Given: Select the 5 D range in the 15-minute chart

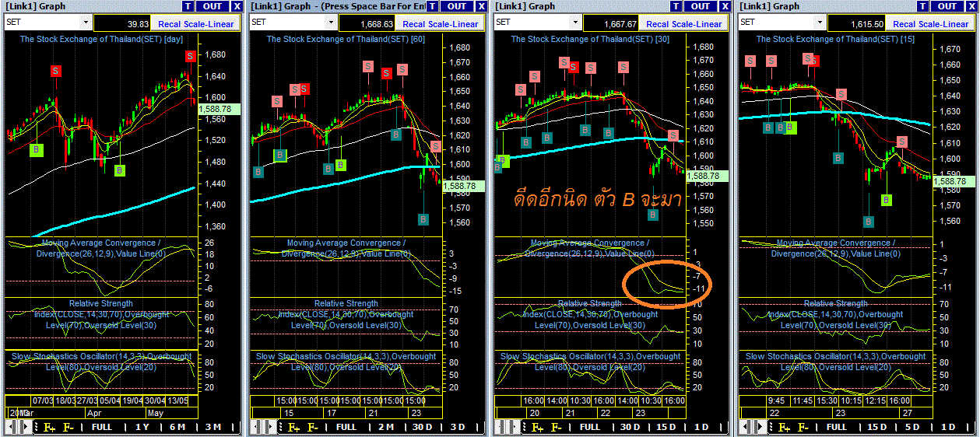Looking at the screenshot, I should (912, 427).
